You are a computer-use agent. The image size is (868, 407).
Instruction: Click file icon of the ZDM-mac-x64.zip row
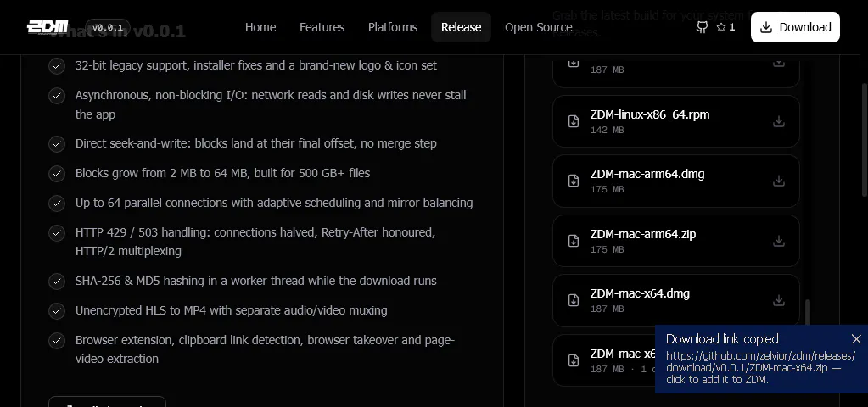tap(574, 360)
